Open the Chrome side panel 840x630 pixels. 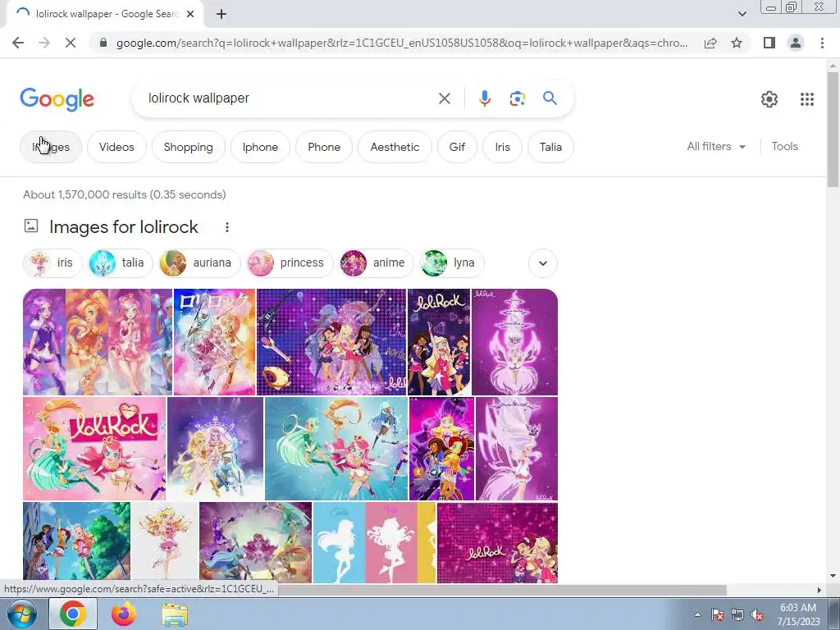pyautogui.click(x=769, y=43)
